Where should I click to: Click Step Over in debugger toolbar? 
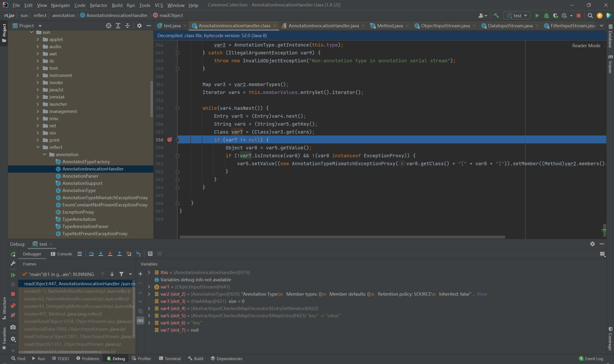coord(91,254)
